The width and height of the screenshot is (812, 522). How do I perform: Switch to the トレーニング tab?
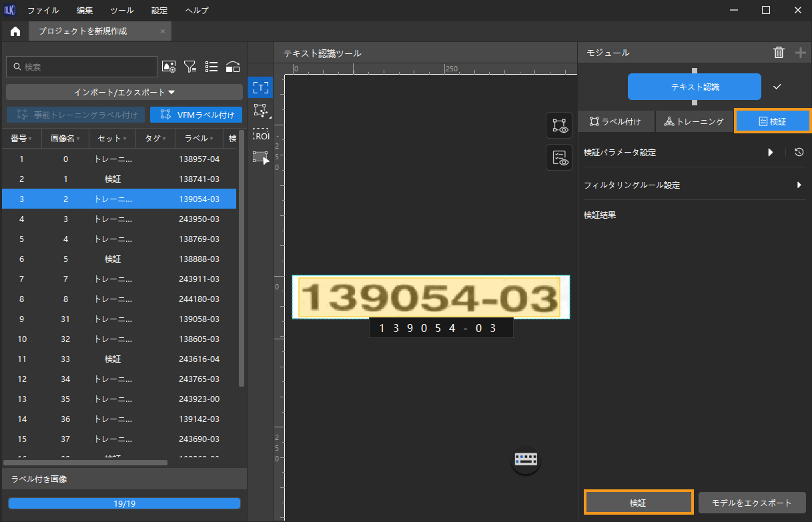(694, 121)
